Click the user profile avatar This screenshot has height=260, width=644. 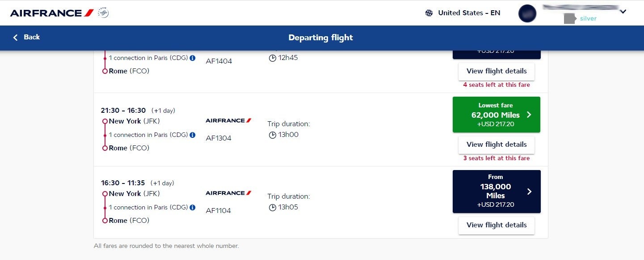(x=527, y=13)
